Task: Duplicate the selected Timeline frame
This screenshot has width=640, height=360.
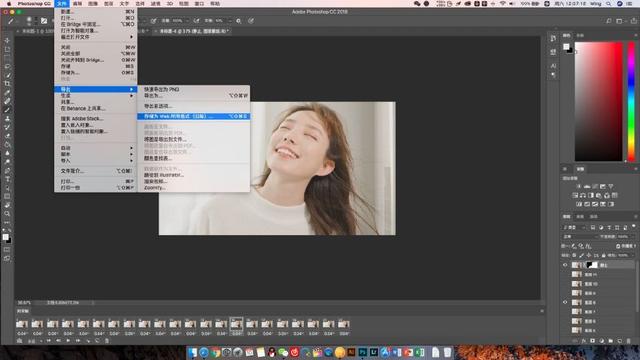Action: [98, 341]
